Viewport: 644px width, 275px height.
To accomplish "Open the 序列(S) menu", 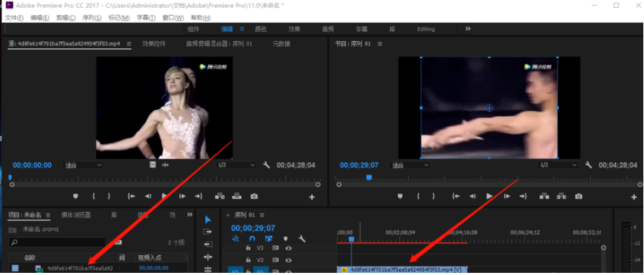I will coord(92,18).
